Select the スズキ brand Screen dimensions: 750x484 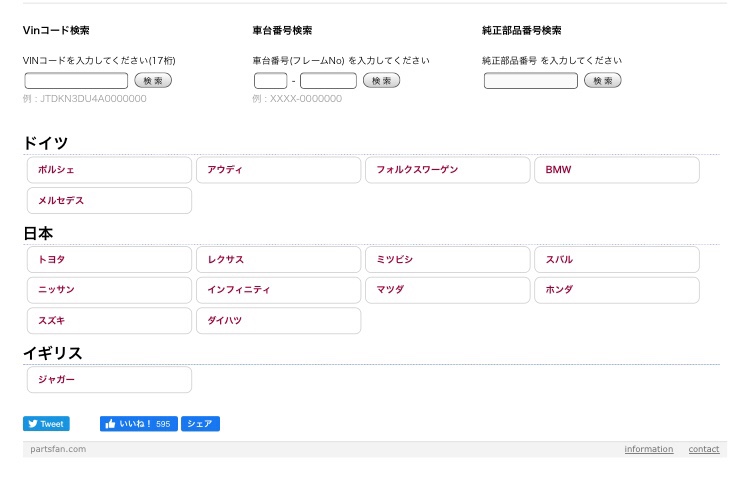tap(110, 320)
